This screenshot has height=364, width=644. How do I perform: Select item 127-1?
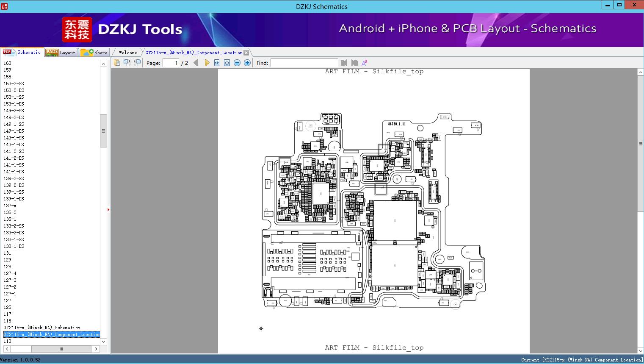10,294
